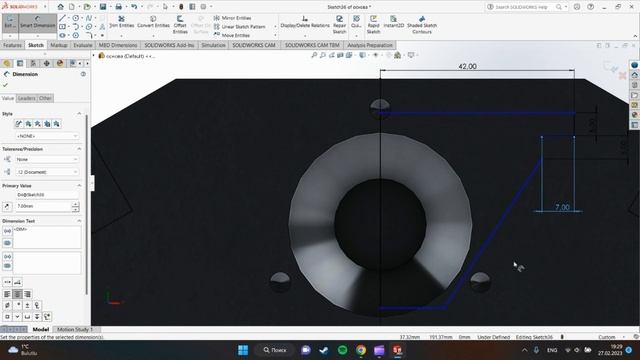Increase the primary value with up spinner
This screenshot has height=360, width=640.
coord(76,204)
